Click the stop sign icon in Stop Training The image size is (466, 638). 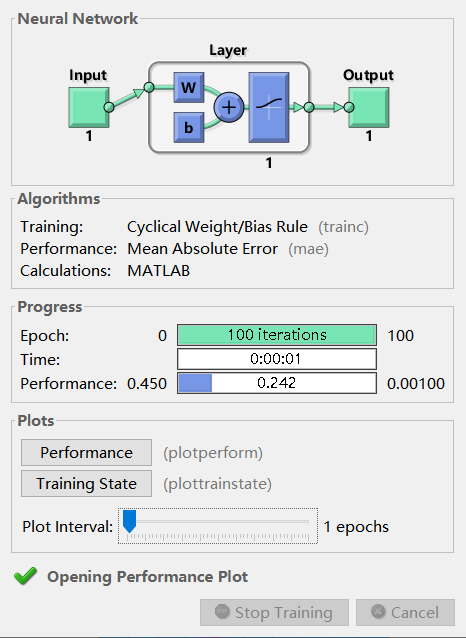pos(222,612)
